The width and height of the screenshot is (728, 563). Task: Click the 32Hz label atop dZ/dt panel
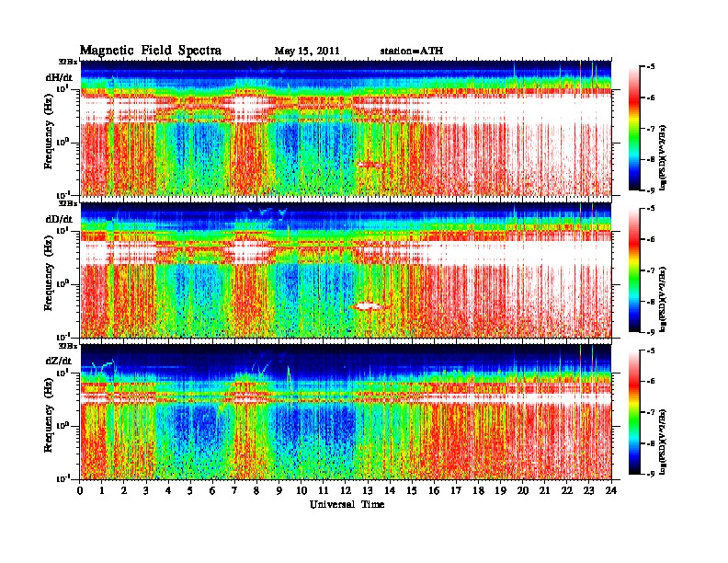[68, 346]
